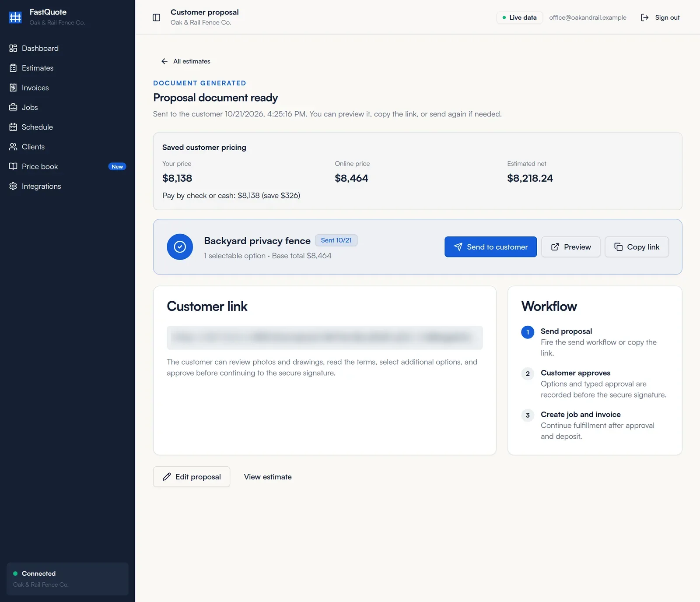
Task: Click the Estimated net value $8,218.24
Action: (x=530, y=178)
